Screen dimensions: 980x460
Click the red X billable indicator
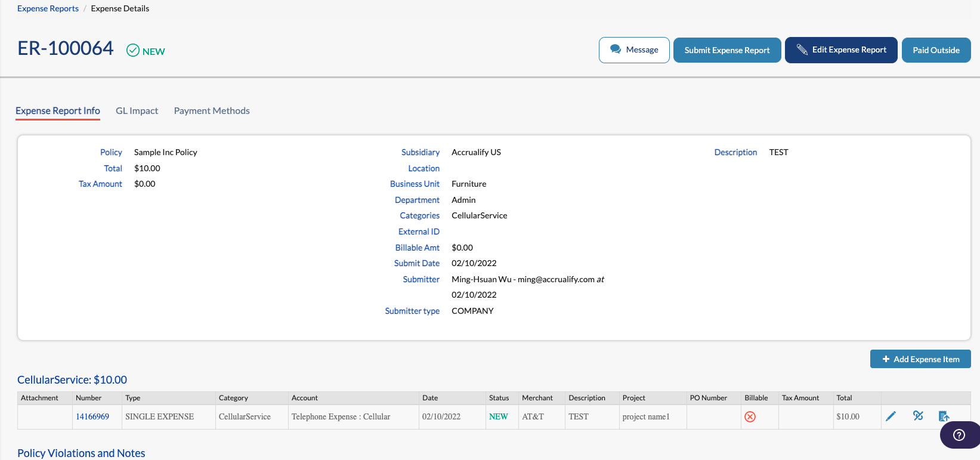pos(750,417)
